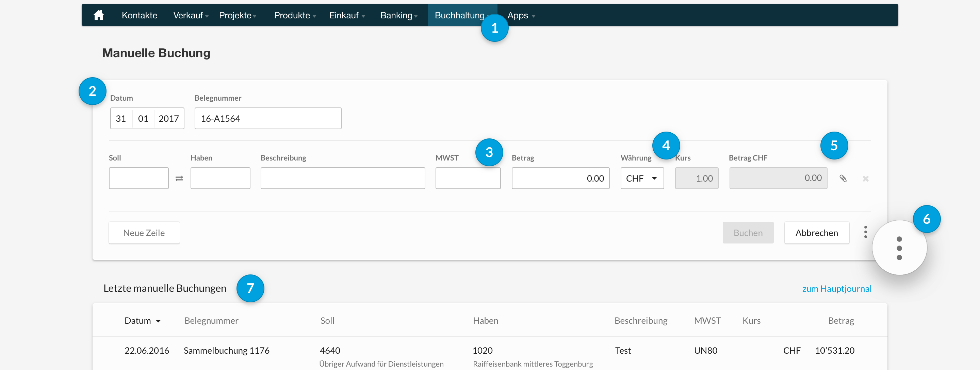This screenshot has width=980, height=370.
Task: Click the amount 10'531.20
Action: tap(835, 350)
